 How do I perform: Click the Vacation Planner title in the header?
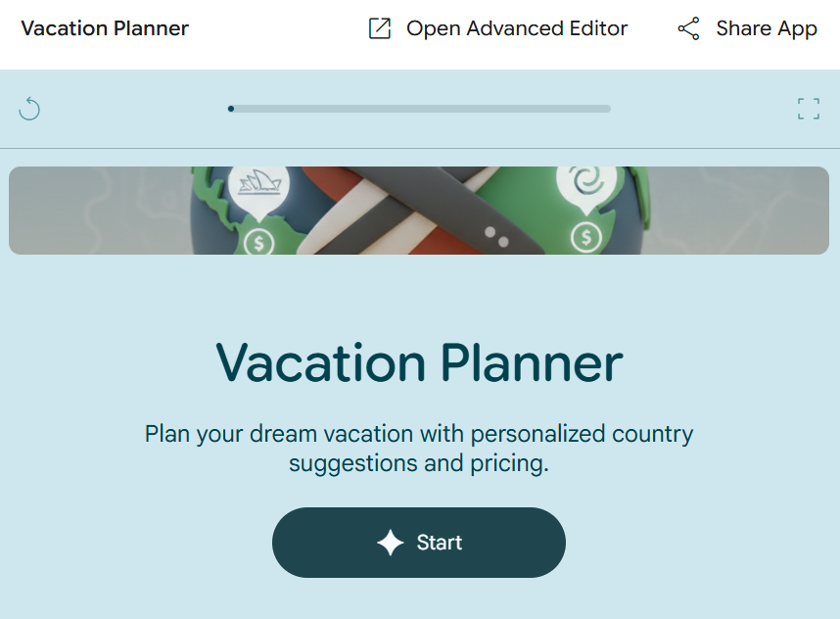(x=105, y=28)
